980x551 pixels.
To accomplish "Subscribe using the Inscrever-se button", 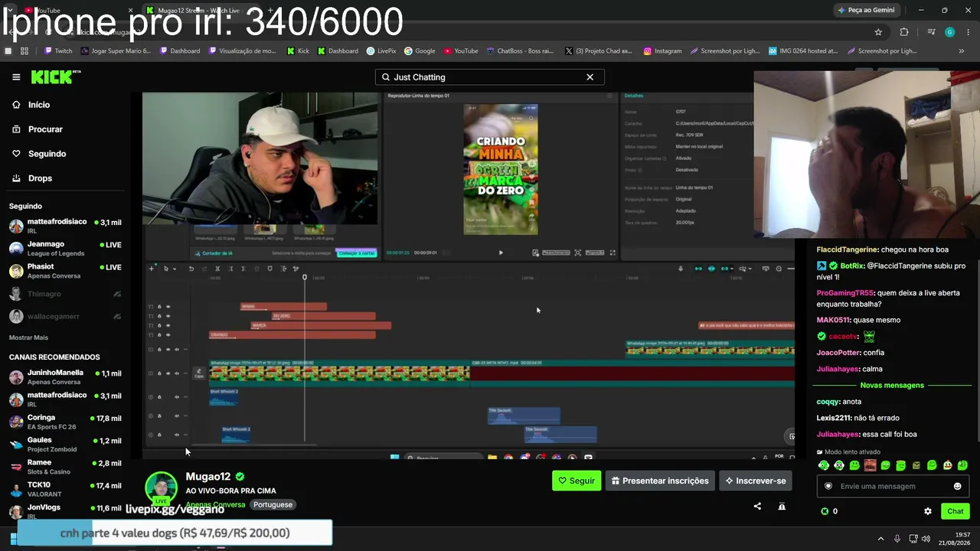I will [755, 481].
